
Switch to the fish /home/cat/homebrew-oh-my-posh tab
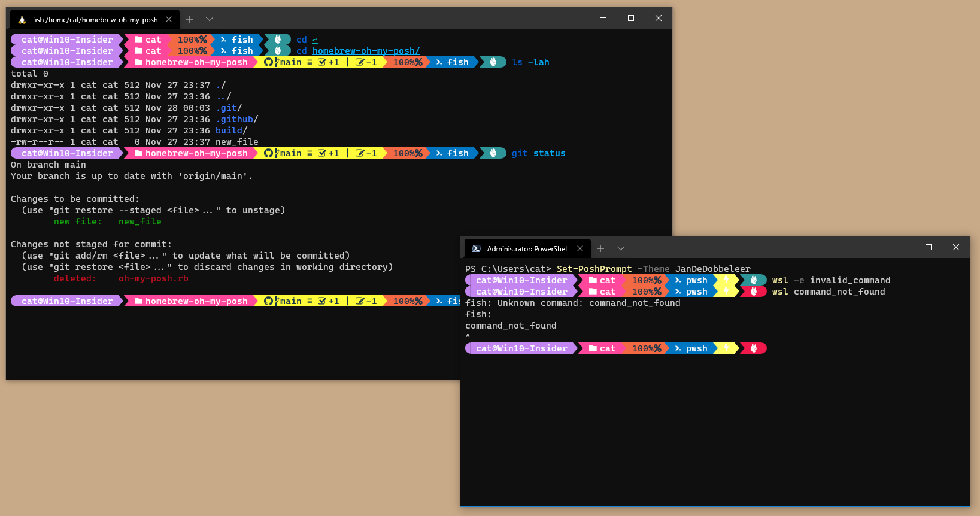[94, 20]
